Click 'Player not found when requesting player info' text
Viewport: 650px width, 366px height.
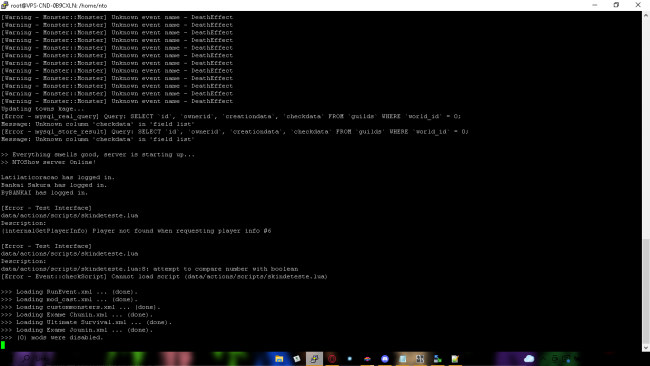(177, 230)
